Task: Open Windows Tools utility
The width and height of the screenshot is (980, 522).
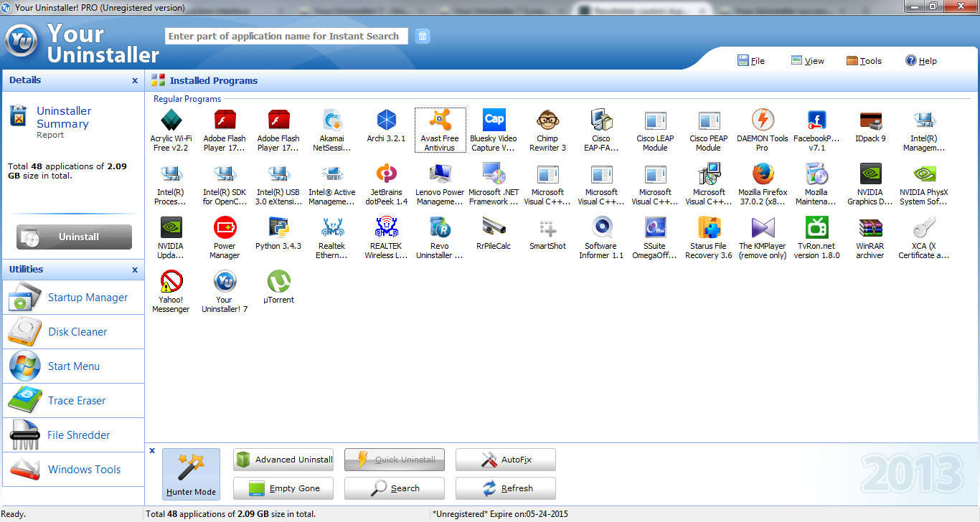Action: click(x=73, y=470)
